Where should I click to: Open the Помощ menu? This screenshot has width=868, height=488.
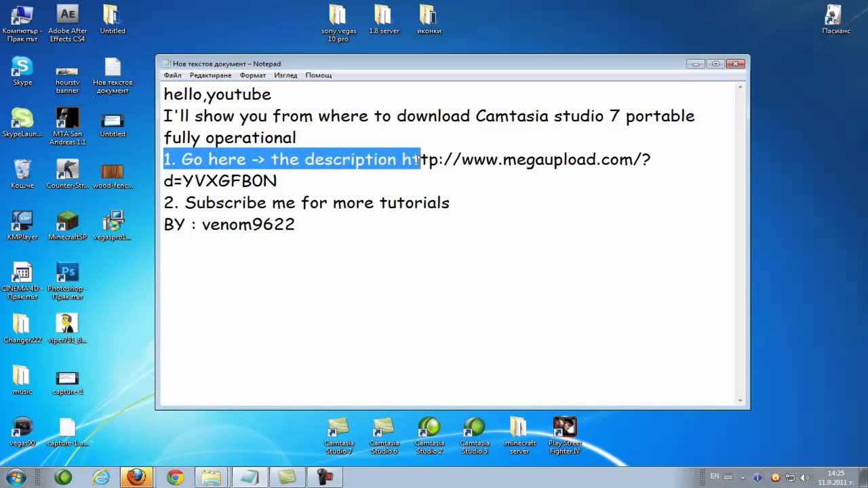[x=318, y=75]
